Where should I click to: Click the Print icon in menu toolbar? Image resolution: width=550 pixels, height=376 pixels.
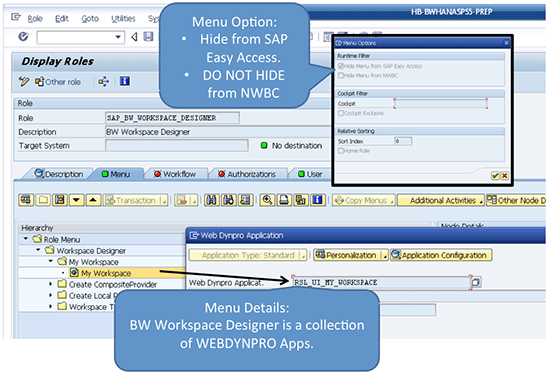tap(284, 200)
